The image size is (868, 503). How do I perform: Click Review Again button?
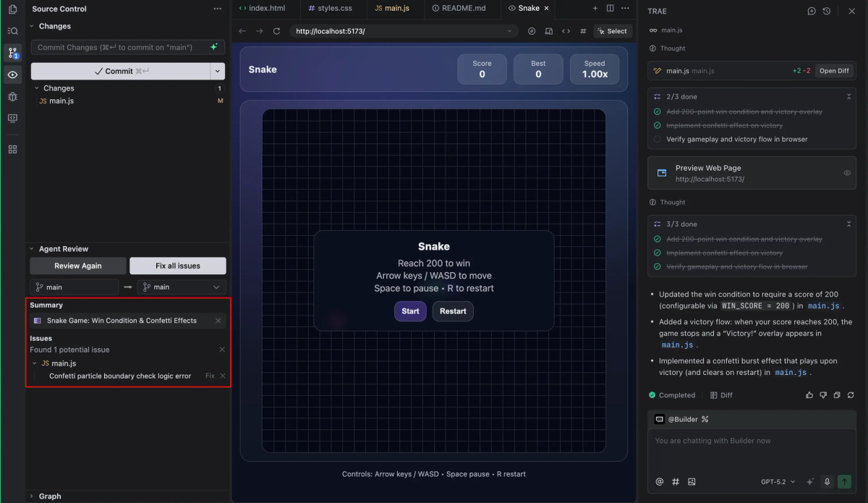pyautogui.click(x=77, y=266)
